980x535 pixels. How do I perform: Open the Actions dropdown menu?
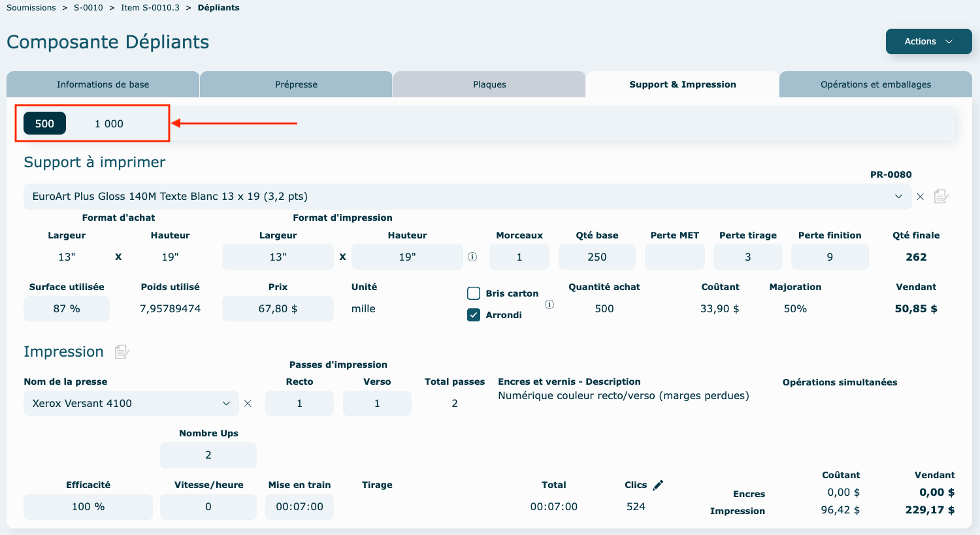tap(928, 41)
